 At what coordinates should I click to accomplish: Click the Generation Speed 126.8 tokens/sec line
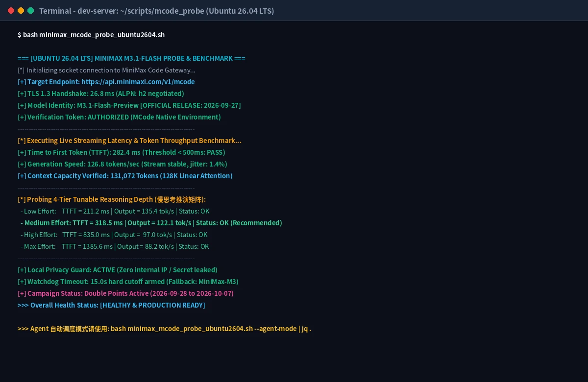click(122, 164)
